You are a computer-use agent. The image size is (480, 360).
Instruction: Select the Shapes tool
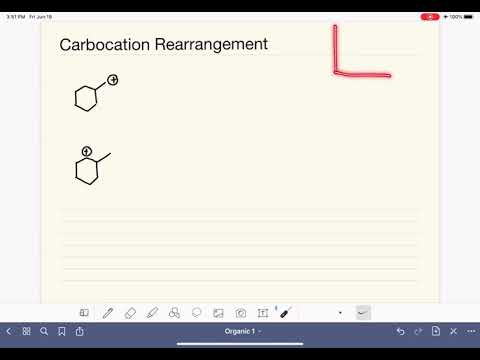click(x=174, y=313)
